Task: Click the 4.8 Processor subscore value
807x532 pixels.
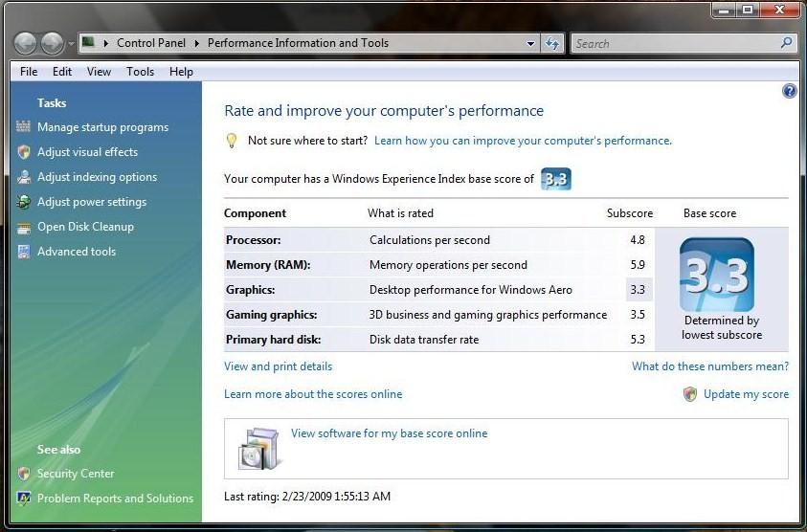Action: point(638,240)
